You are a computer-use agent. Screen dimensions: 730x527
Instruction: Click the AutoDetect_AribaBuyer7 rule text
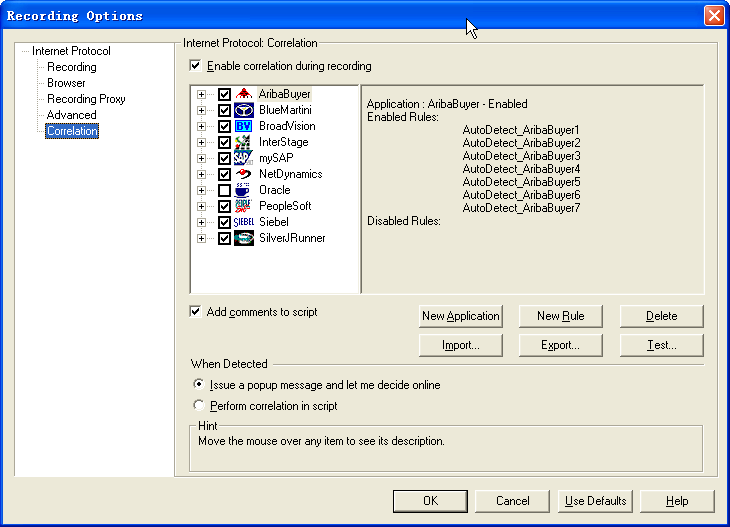[x=521, y=208]
